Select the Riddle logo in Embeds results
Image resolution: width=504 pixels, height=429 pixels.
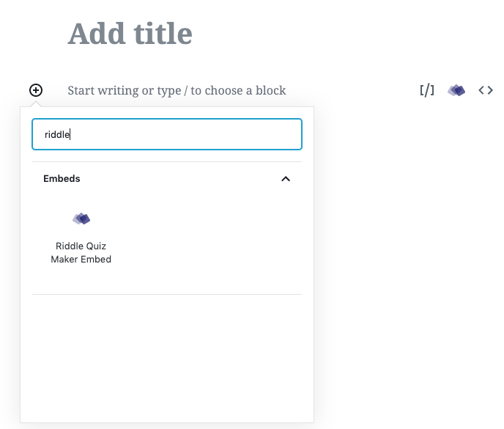pyautogui.click(x=81, y=219)
